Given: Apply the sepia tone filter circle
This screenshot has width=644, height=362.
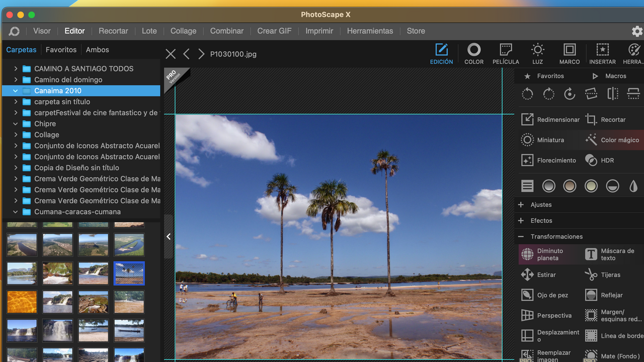Looking at the screenshot, I should click(x=570, y=186).
